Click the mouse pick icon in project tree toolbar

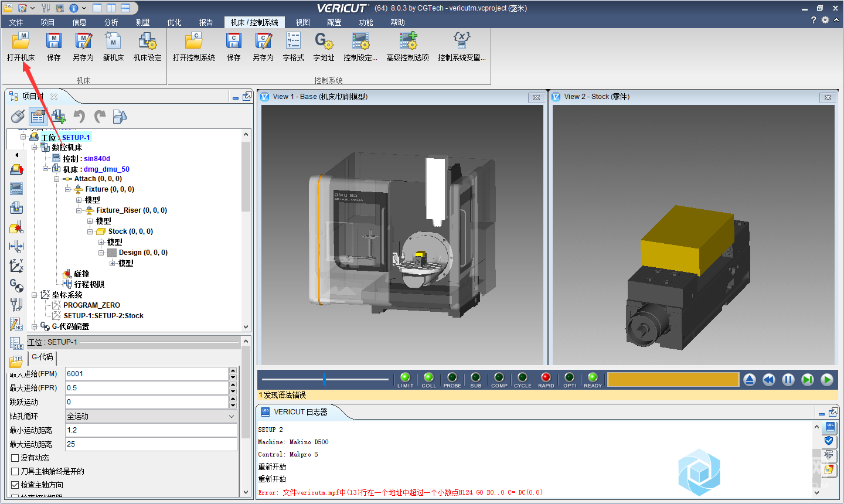18,117
